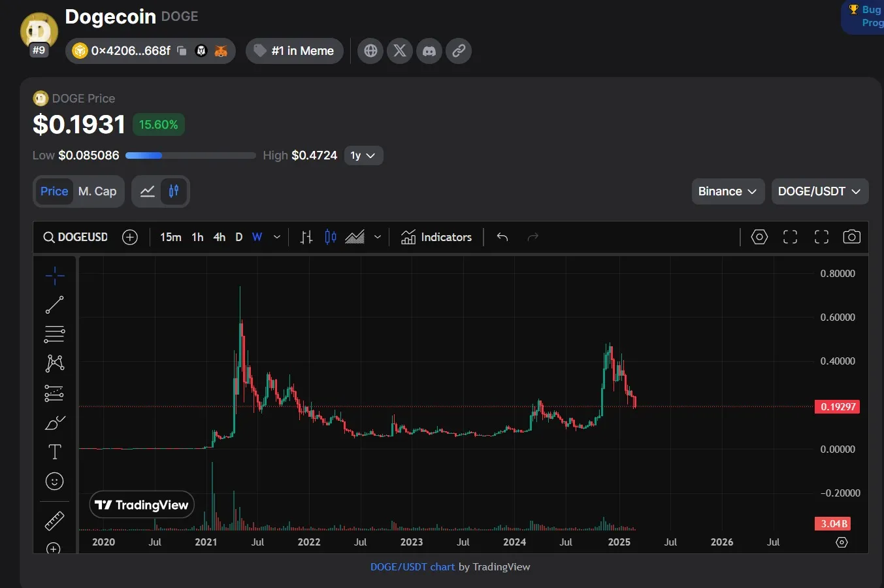Open the emoji sticker tool
Screen dimensions: 884x588
tap(54, 482)
